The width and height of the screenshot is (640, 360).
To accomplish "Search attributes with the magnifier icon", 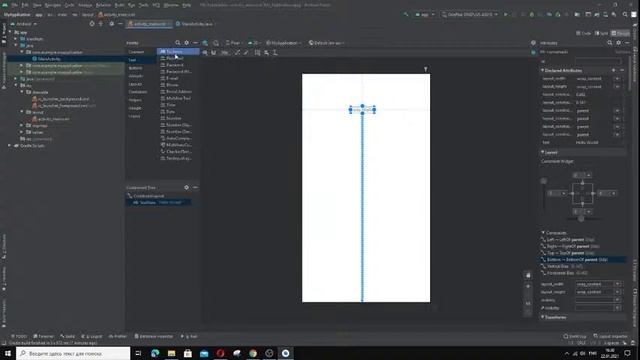I will tap(609, 42).
